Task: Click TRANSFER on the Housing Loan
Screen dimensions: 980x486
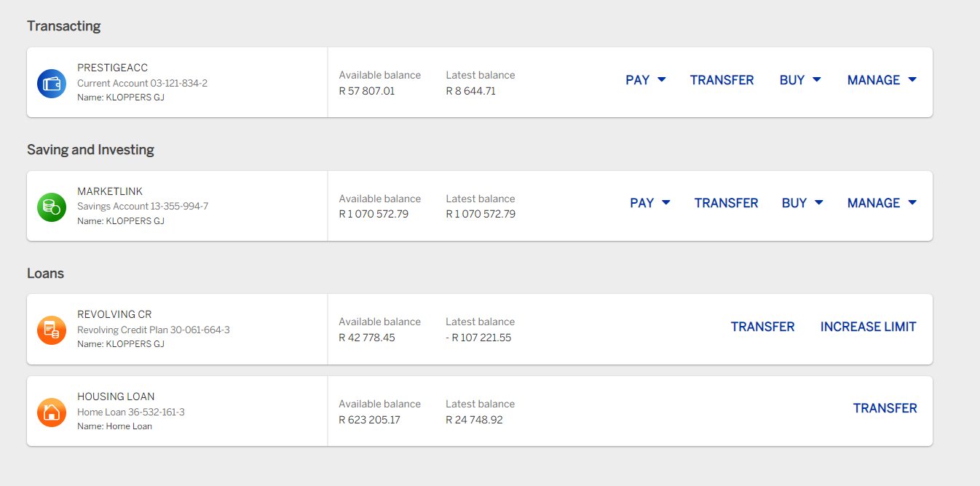Action: tap(885, 408)
